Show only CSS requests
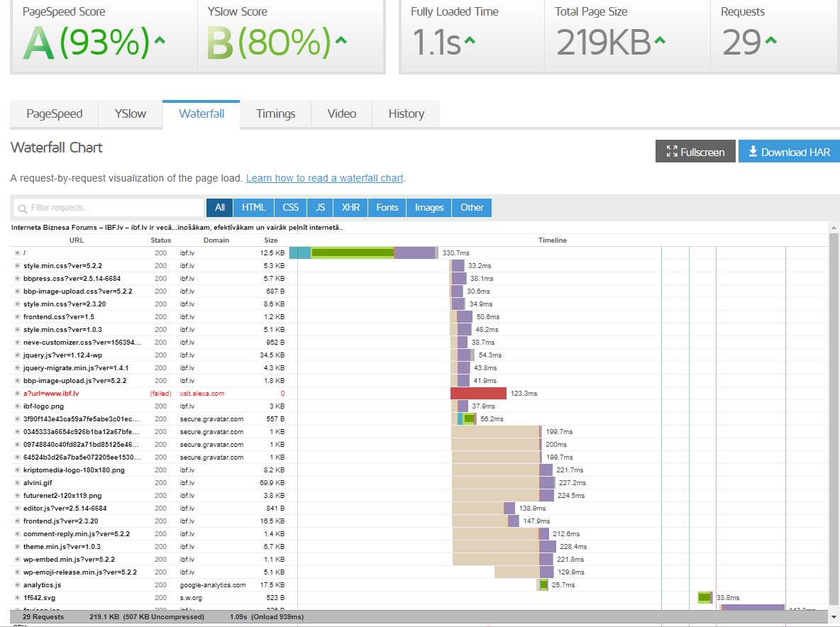The image size is (840, 627). (x=290, y=208)
